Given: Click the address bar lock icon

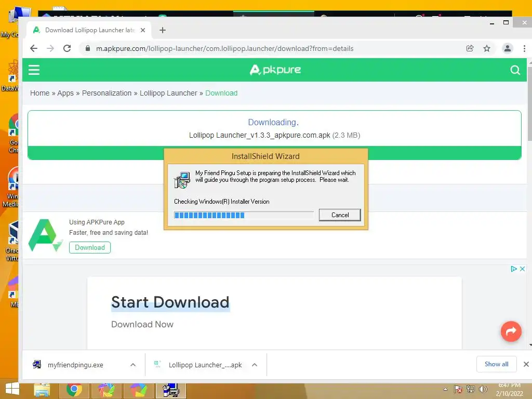Looking at the screenshot, I should [88, 48].
